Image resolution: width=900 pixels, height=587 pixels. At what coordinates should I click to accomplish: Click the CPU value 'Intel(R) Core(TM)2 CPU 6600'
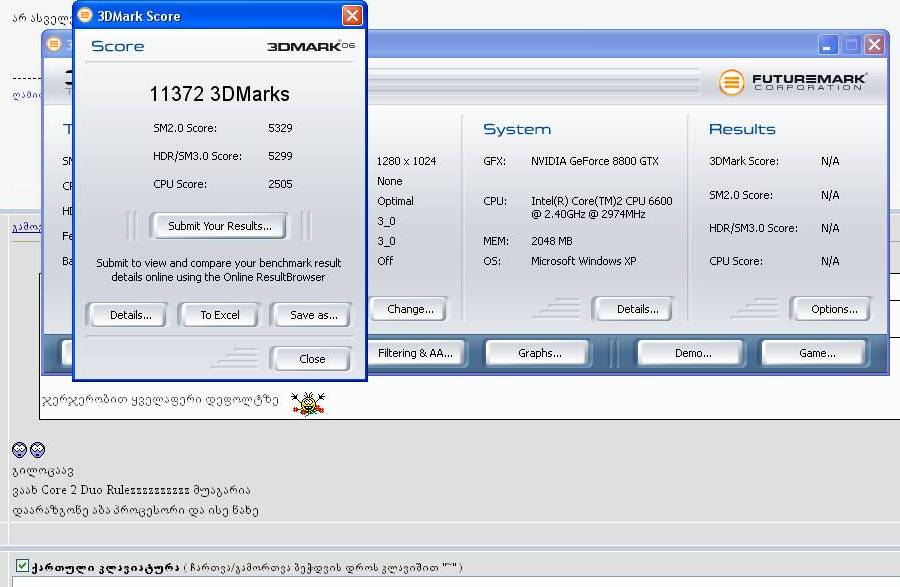(602, 208)
